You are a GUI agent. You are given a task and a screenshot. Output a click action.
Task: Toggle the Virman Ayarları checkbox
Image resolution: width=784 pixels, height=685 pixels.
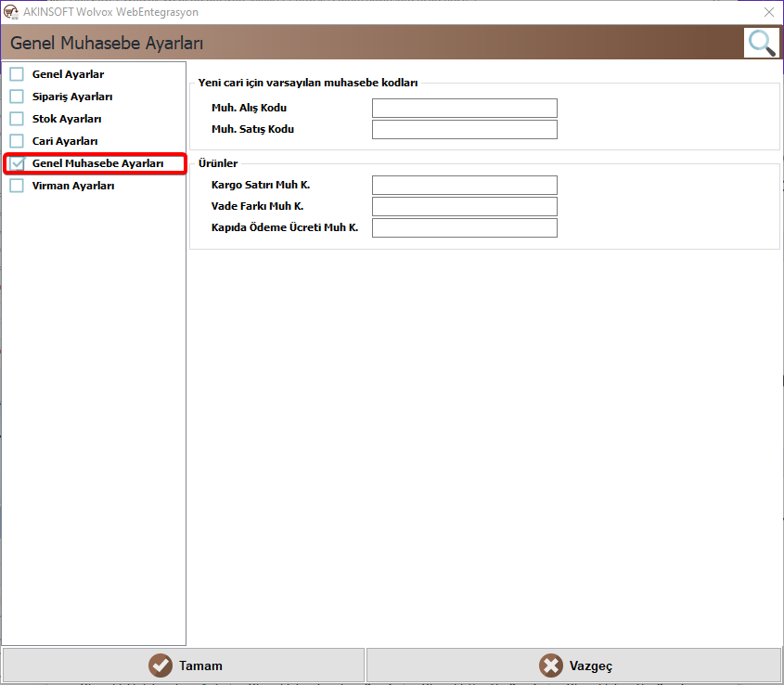(17, 186)
